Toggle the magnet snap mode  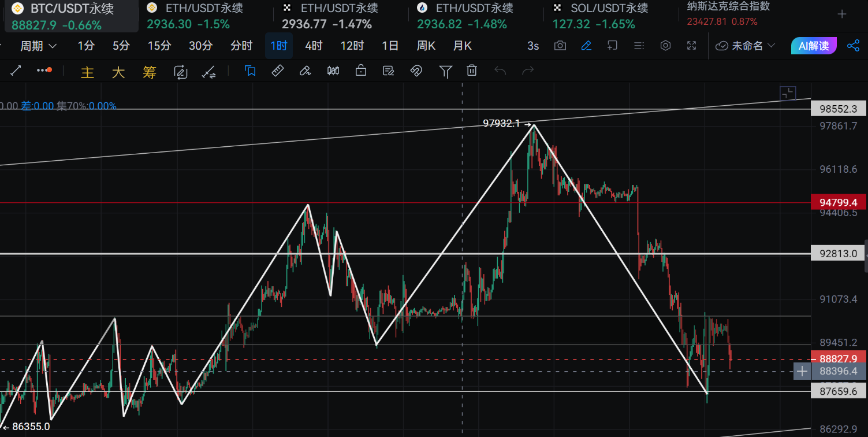[x=416, y=71]
